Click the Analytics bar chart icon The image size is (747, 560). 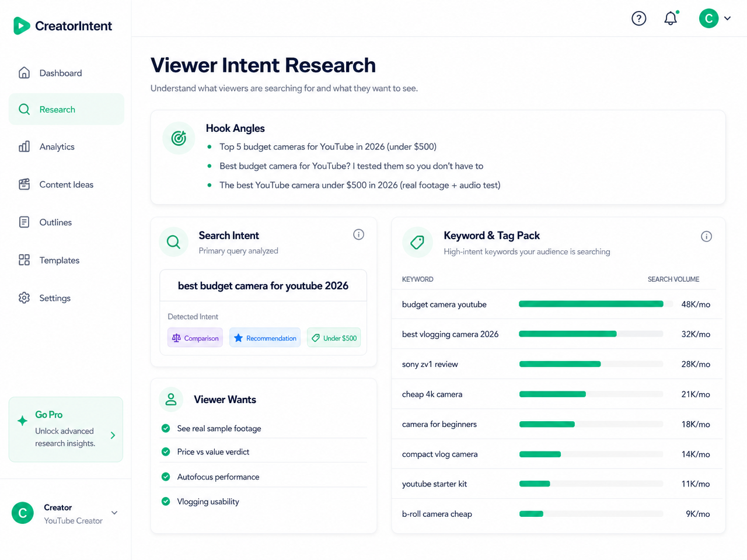[24, 146]
